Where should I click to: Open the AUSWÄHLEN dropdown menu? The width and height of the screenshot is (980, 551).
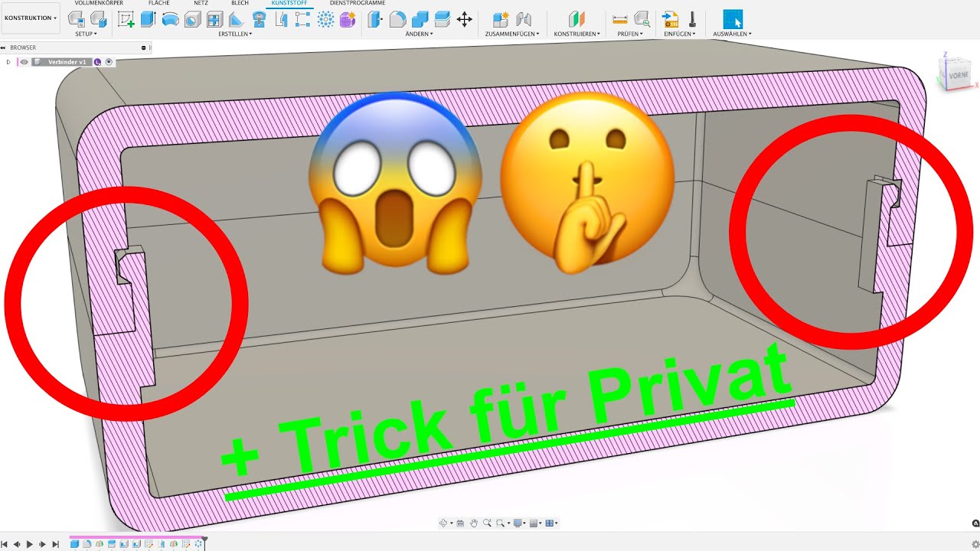pyautogui.click(x=732, y=34)
